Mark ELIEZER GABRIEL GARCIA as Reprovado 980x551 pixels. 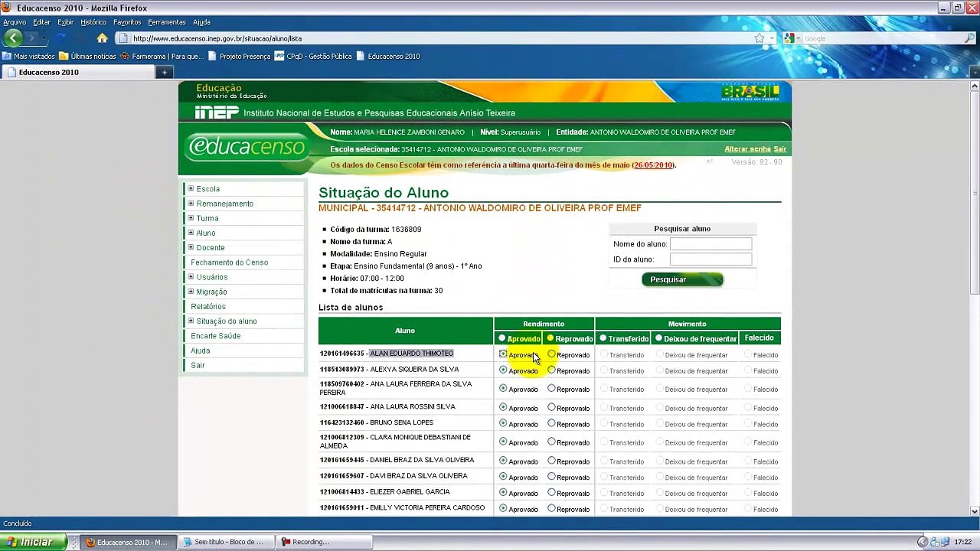coord(551,492)
